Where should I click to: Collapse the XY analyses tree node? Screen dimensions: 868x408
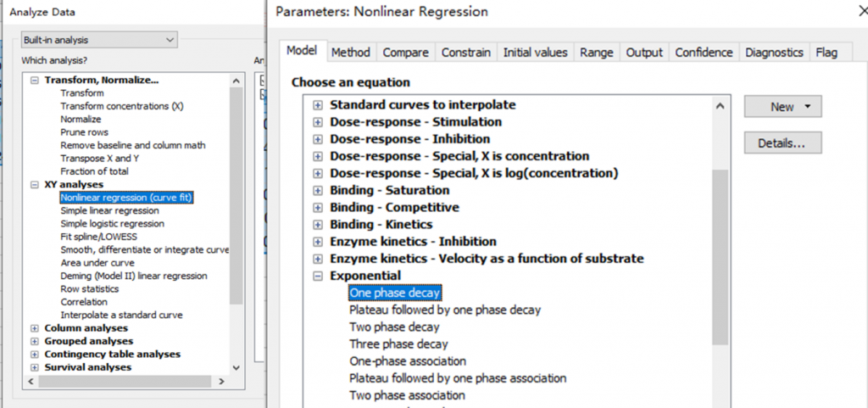pyautogui.click(x=35, y=184)
